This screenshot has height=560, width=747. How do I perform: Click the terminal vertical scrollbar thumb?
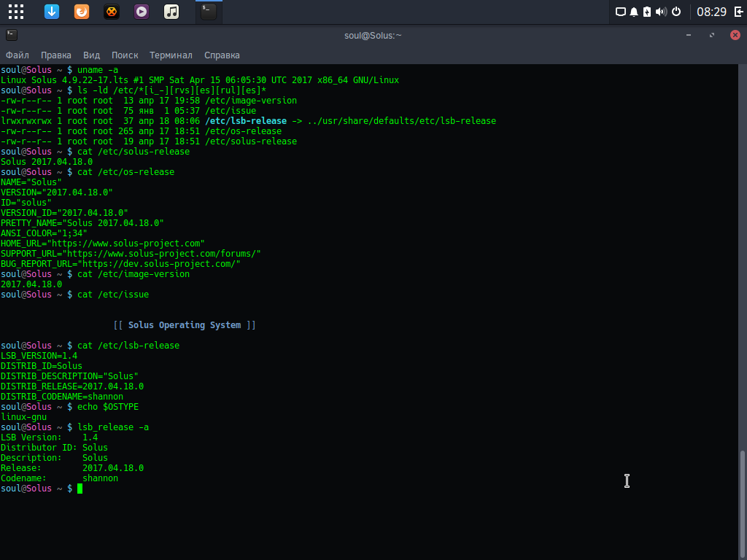(x=742, y=504)
